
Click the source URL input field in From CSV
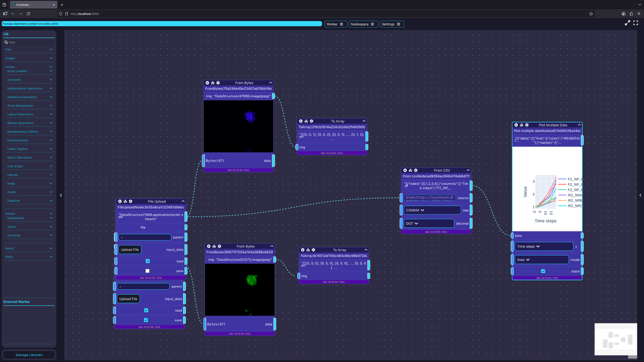tap(430, 197)
